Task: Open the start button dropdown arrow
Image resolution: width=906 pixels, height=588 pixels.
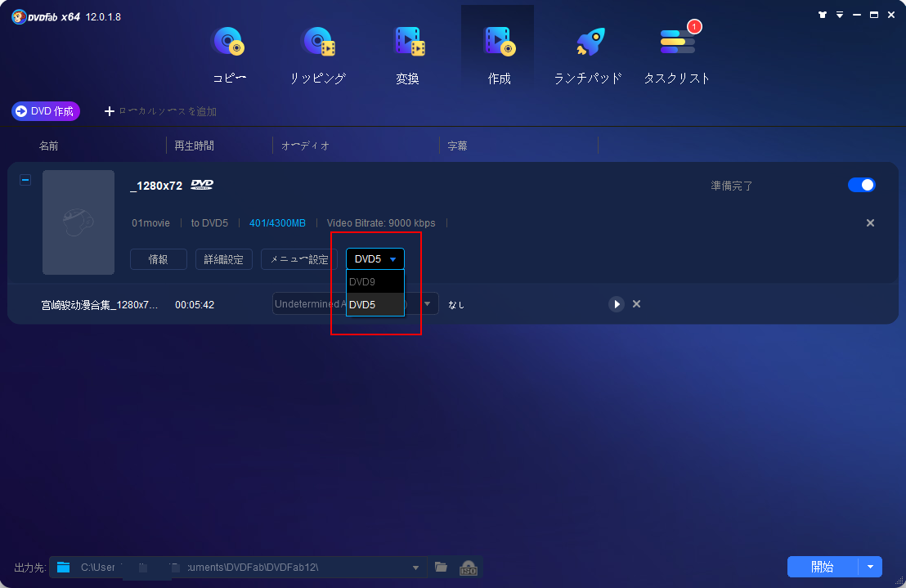Action: pyautogui.click(x=870, y=567)
